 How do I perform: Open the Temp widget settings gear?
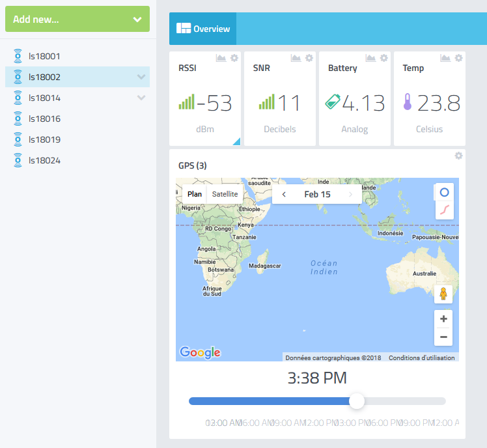(x=458, y=58)
